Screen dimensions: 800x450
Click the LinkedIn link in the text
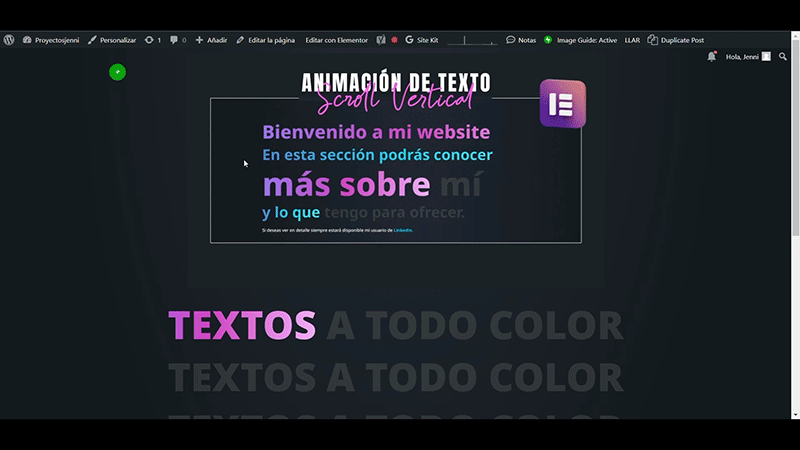click(x=403, y=230)
